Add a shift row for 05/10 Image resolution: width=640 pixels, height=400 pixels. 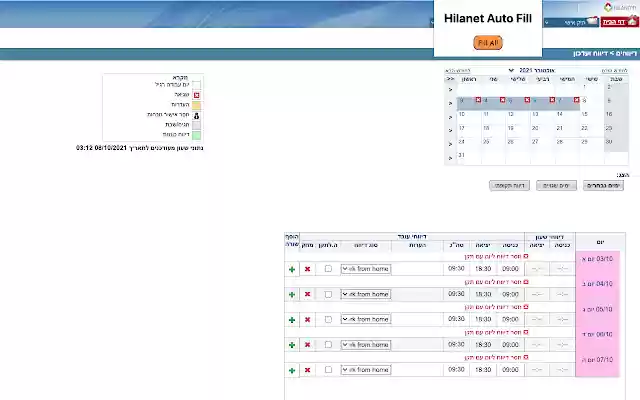coord(292,320)
